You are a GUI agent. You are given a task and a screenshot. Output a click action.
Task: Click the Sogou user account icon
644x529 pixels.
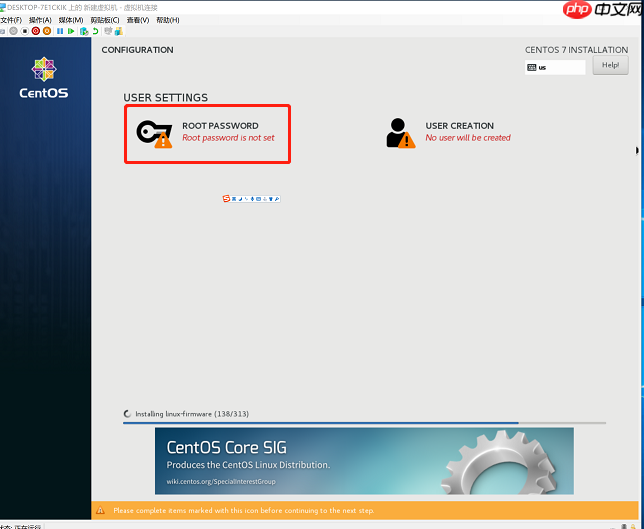pos(265,199)
